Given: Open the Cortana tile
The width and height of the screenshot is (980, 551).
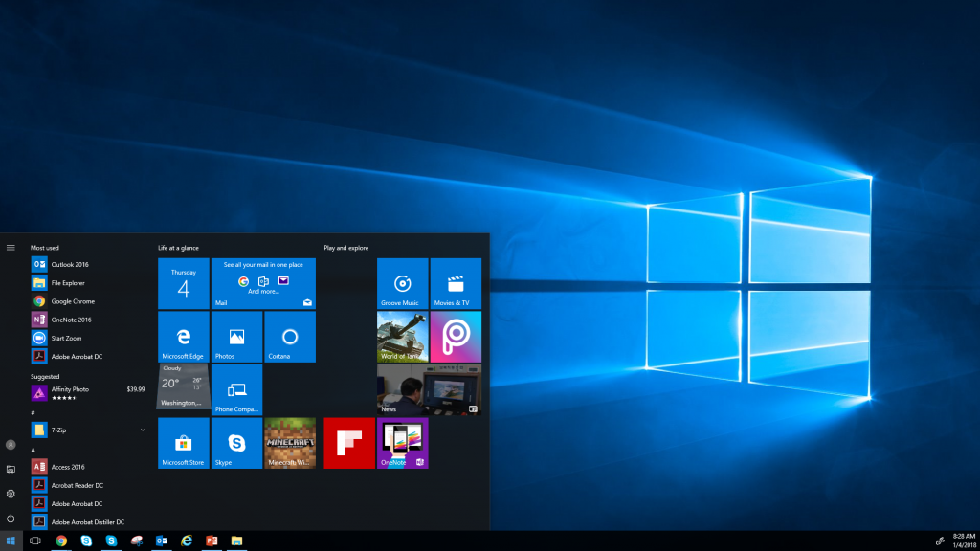Looking at the screenshot, I should 289,337.
